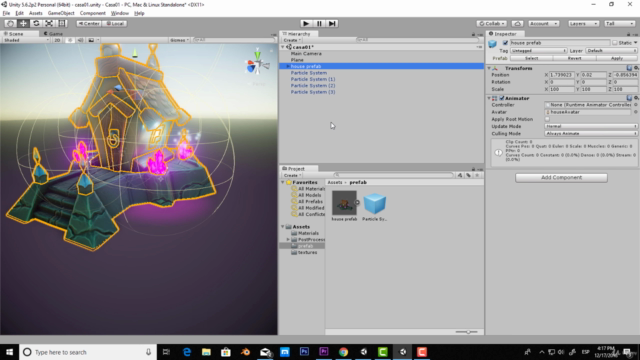Select the Rect transform tool

pos(62,24)
